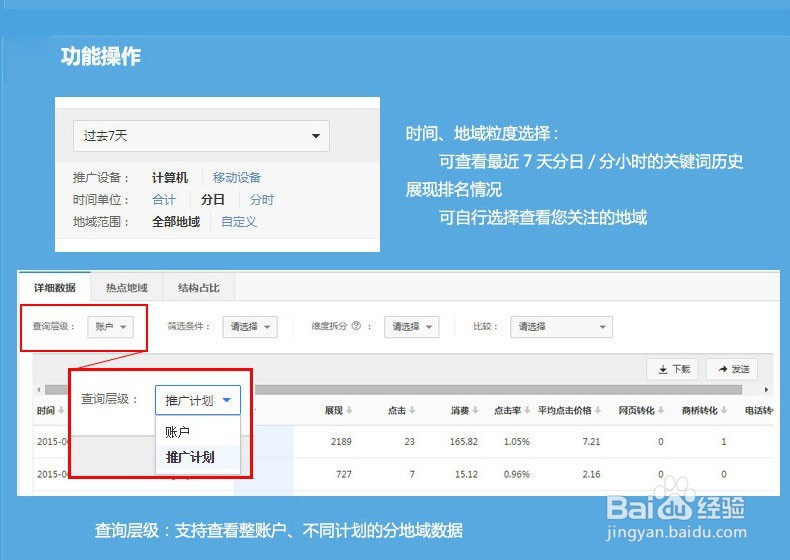Sort by the 点击率 column arrow
790x560 pixels.
527,410
